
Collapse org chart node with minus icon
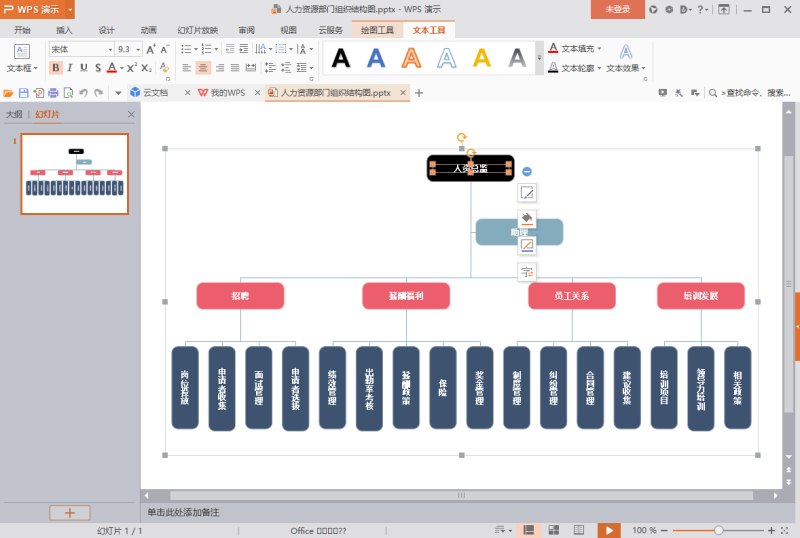pyautogui.click(x=527, y=172)
